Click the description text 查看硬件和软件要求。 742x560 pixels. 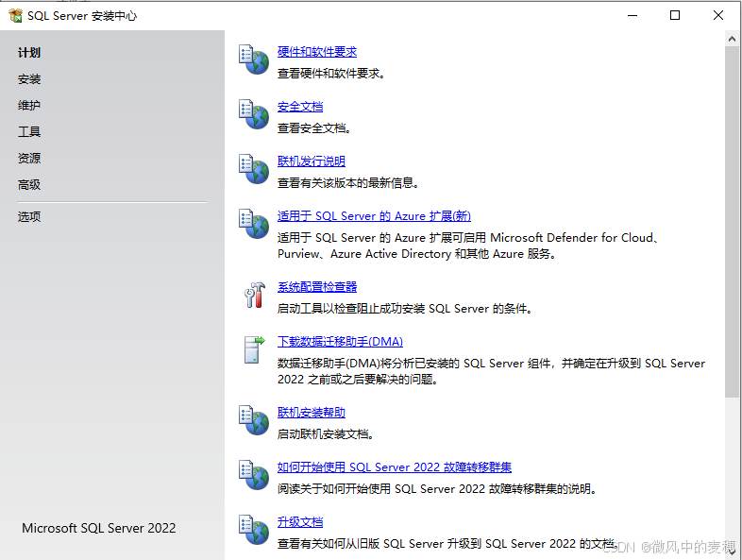[331, 74]
